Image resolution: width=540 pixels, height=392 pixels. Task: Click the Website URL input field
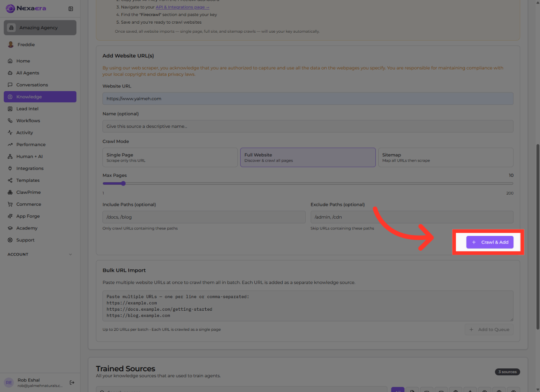pyautogui.click(x=308, y=99)
